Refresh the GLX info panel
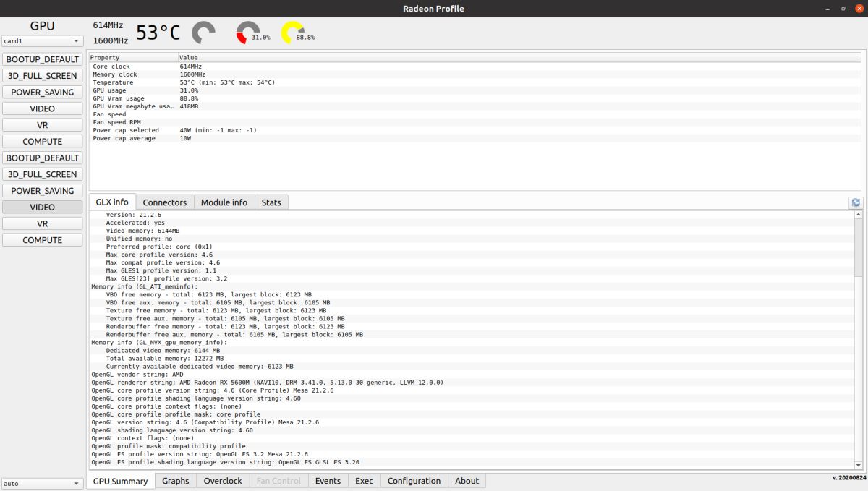Viewport: 868px width, 491px height. pos(856,203)
